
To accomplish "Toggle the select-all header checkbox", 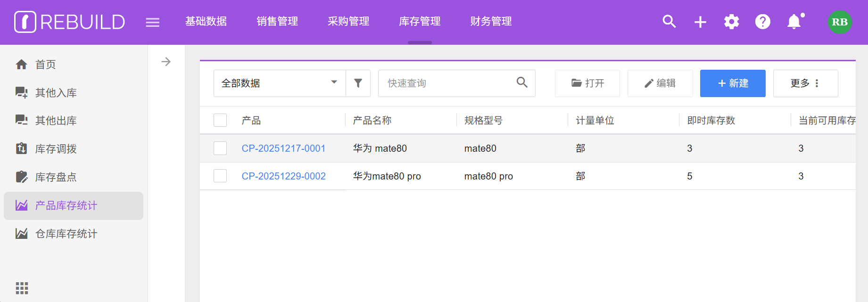I will click(x=220, y=120).
